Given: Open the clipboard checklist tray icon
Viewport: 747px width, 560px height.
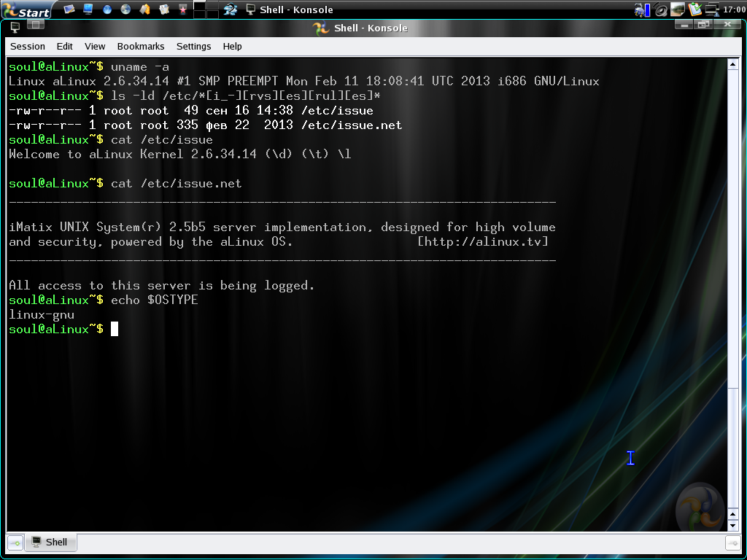Looking at the screenshot, I should (x=695, y=9).
